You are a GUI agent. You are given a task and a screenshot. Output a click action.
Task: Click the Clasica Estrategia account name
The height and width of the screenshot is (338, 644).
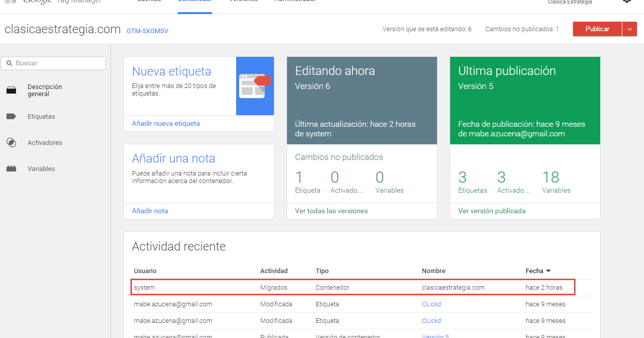570,2
